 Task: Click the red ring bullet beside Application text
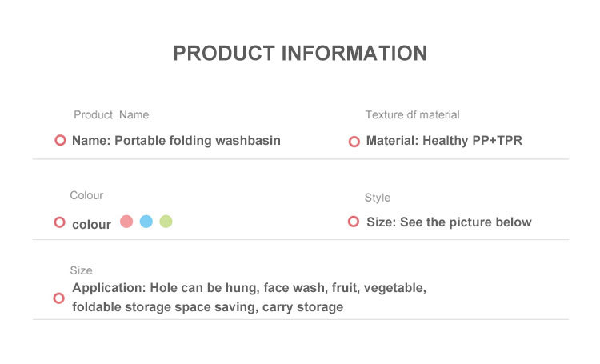(x=58, y=298)
